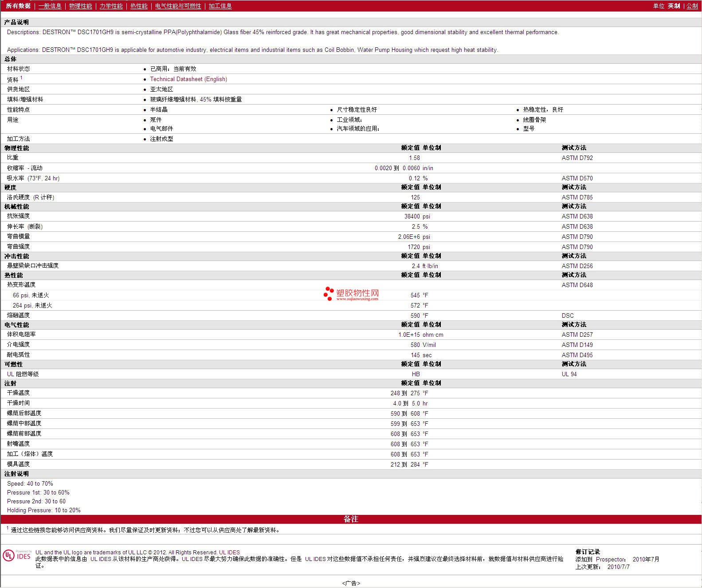Click the red 备注 banner
702x588 pixels.
351,519
